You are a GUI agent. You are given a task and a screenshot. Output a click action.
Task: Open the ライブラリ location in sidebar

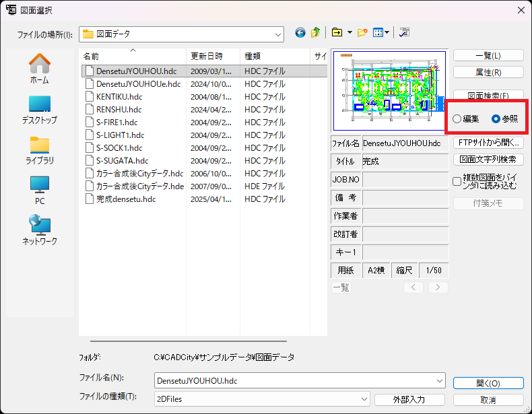pos(40,151)
